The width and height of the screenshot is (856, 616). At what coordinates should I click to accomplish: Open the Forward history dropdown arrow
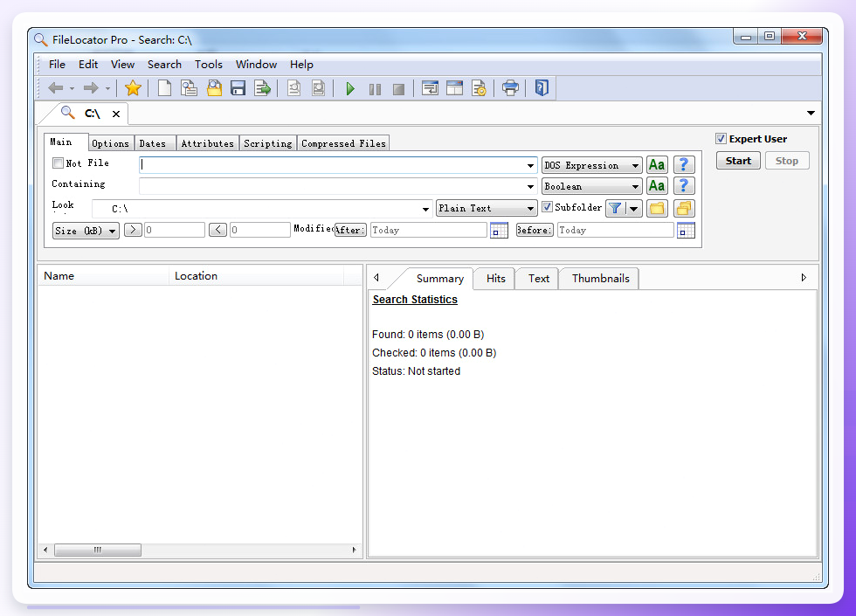click(x=107, y=88)
